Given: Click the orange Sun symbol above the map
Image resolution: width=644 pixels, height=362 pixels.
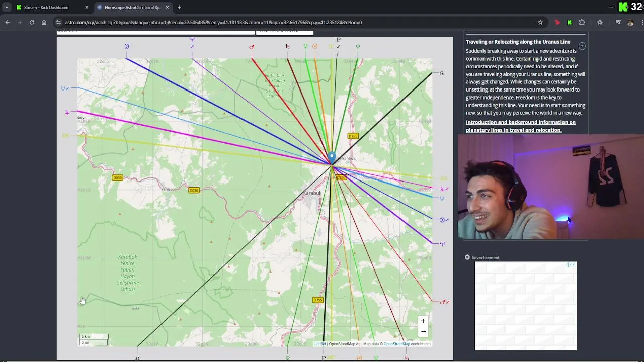Looking at the screenshot, I should pyautogui.click(x=315, y=47).
